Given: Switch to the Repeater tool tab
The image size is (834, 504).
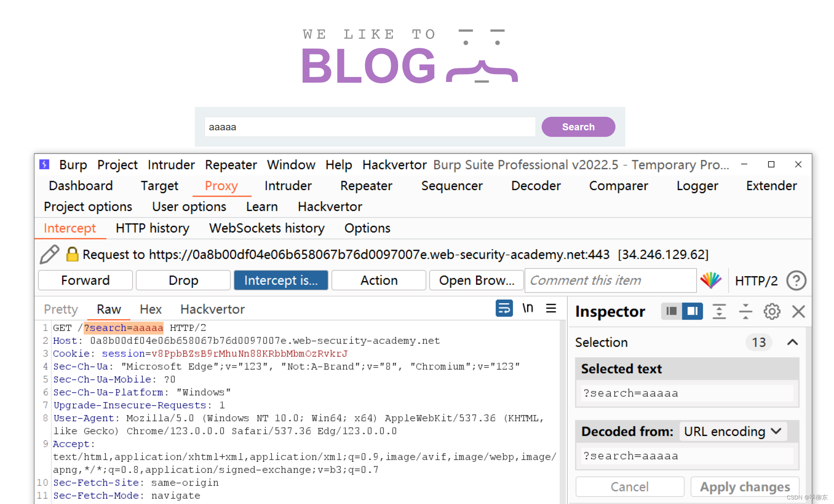Looking at the screenshot, I should [366, 186].
